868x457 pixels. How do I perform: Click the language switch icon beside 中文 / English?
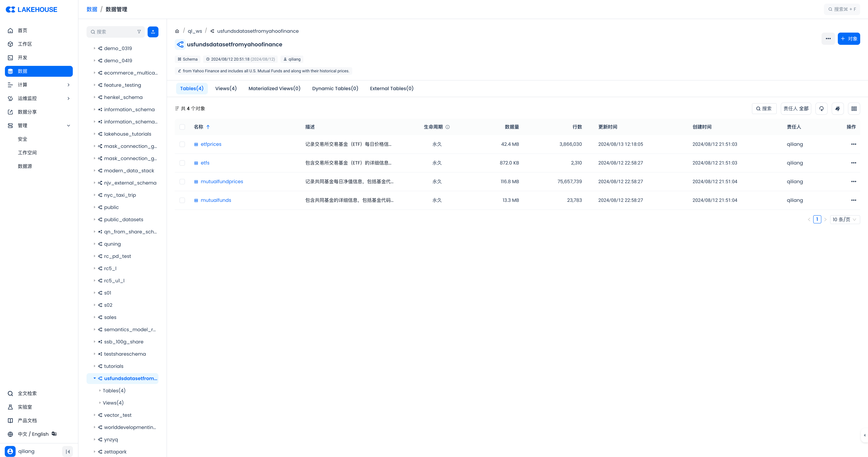pos(54,434)
